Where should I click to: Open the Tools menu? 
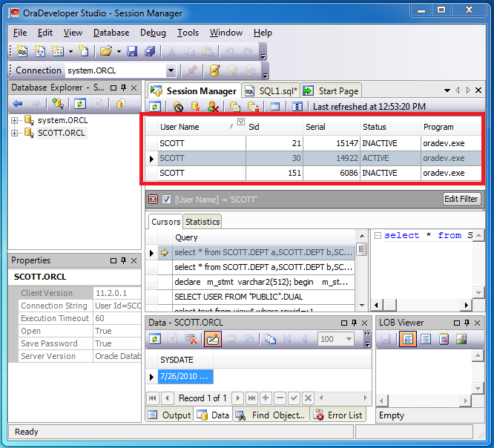(188, 33)
